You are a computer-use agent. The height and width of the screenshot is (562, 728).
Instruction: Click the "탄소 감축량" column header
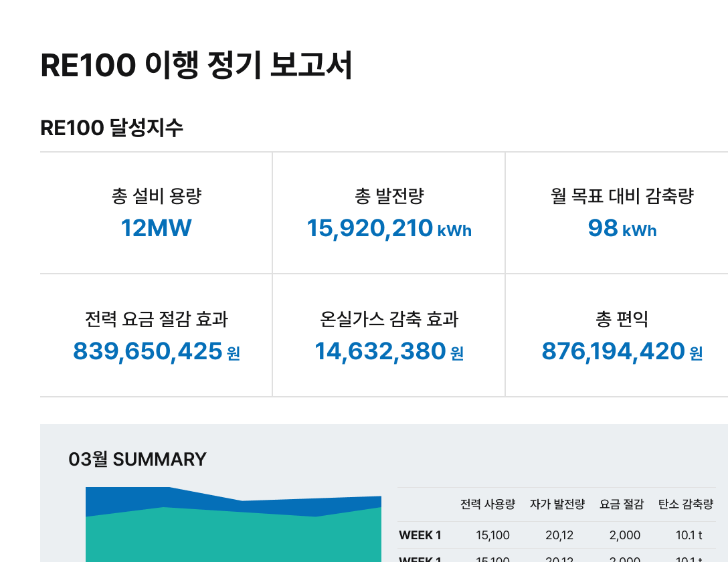tap(686, 504)
